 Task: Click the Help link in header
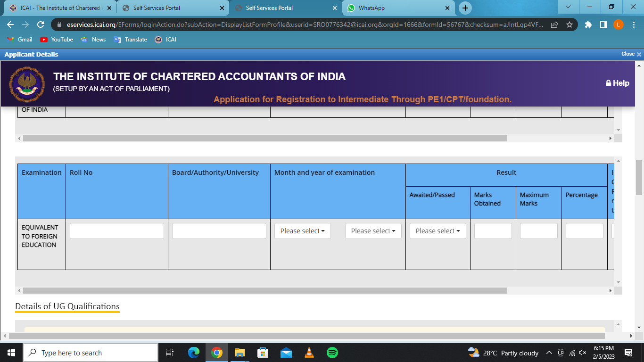[x=617, y=83]
